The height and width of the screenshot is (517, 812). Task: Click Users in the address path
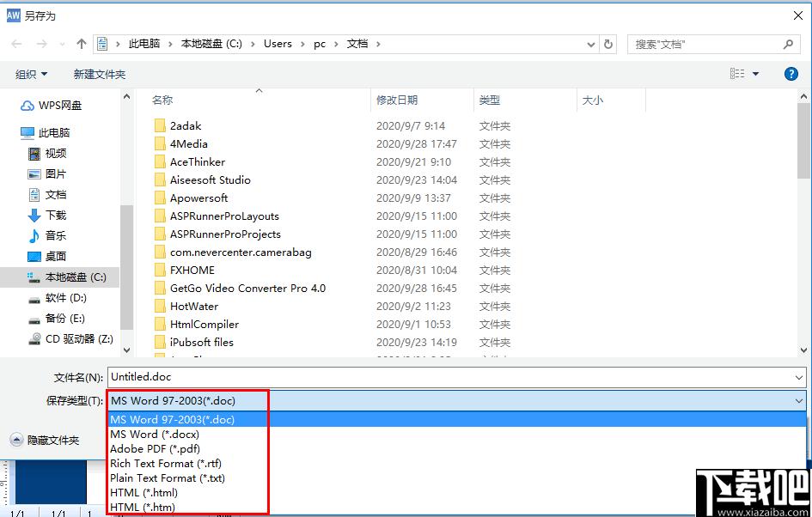[278, 44]
